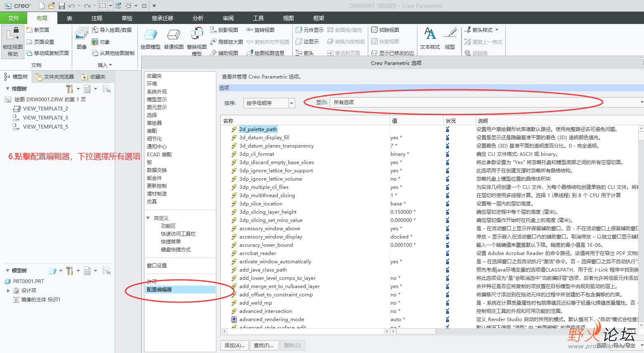
Task: Collapse the 自定义 group in options list
Action: click(148, 218)
